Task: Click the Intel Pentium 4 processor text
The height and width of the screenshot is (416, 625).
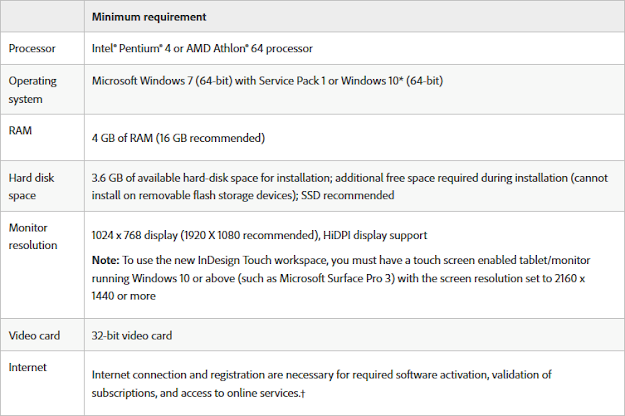Action: click(x=202, y=49)
